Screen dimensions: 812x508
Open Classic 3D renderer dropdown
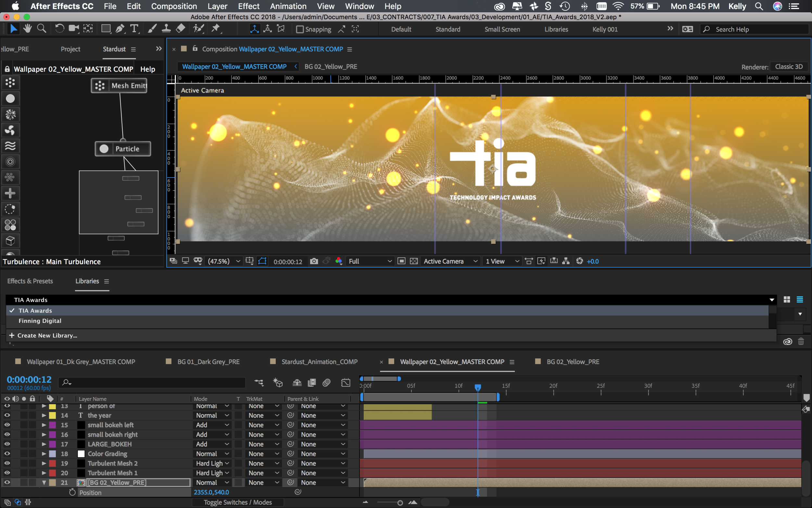click(790, 67)
